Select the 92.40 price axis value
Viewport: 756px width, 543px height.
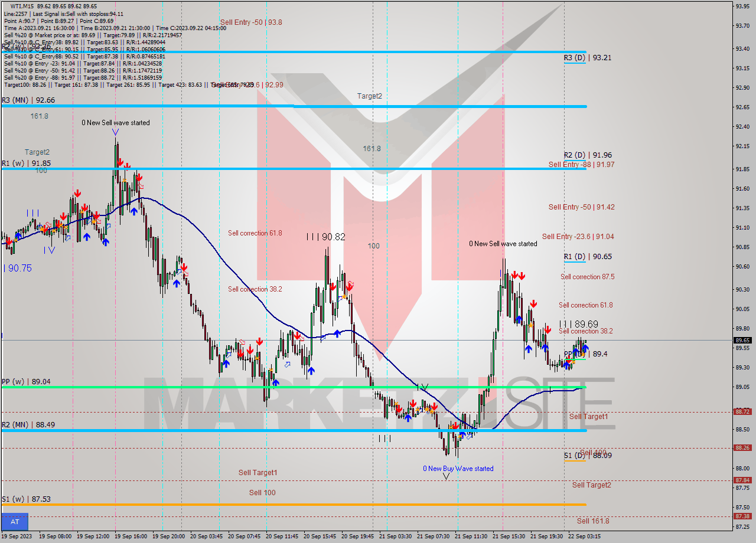click(x=742, y=126)
